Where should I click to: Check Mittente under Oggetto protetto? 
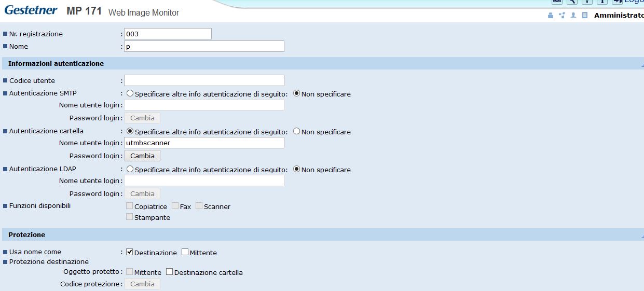130,271
